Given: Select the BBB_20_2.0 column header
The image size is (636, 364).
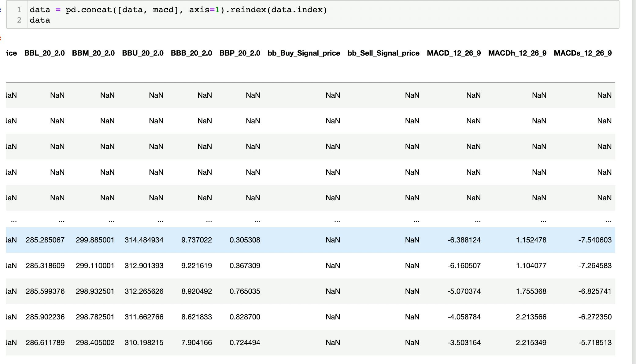Looking at the screenshot, I should [191, 53].
